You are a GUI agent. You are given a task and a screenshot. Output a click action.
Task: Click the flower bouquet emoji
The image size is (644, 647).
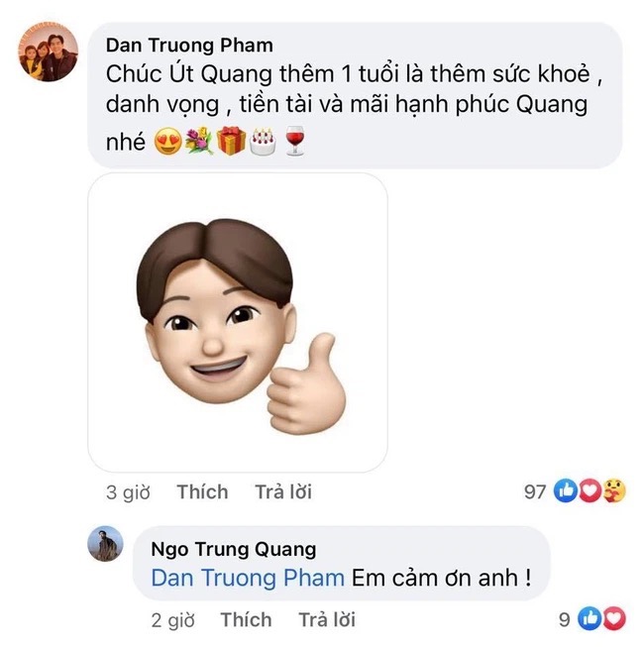tap(199, 142)
